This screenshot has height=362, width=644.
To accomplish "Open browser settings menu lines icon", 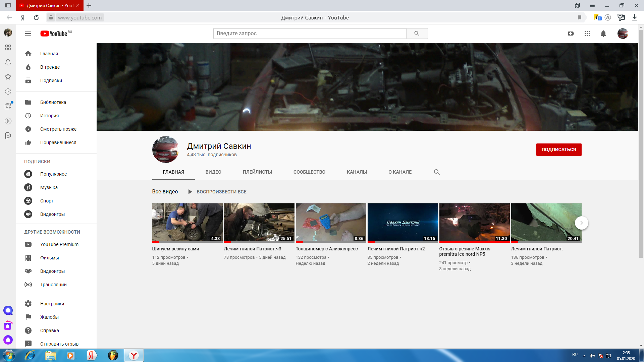I will pos(592,5).
